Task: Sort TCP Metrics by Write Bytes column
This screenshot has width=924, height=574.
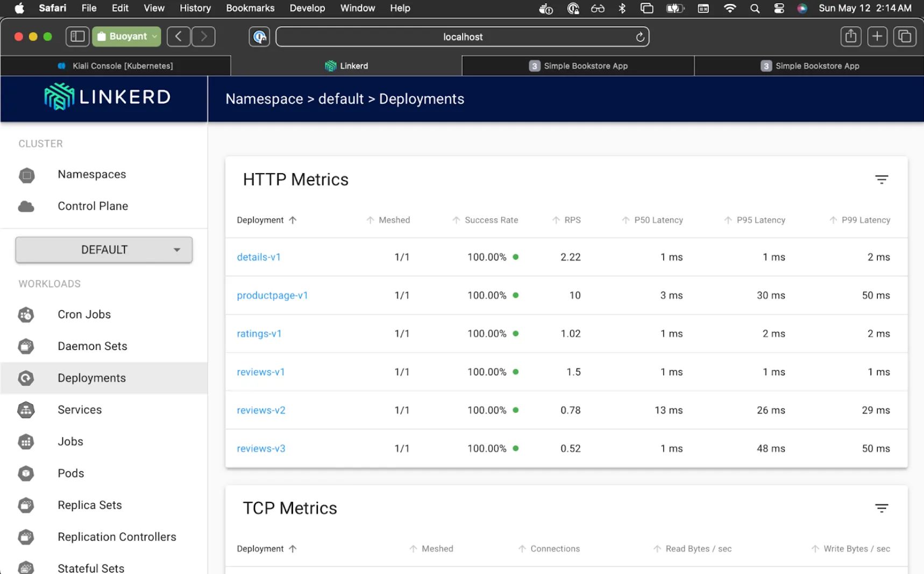Action: point(850,549)
